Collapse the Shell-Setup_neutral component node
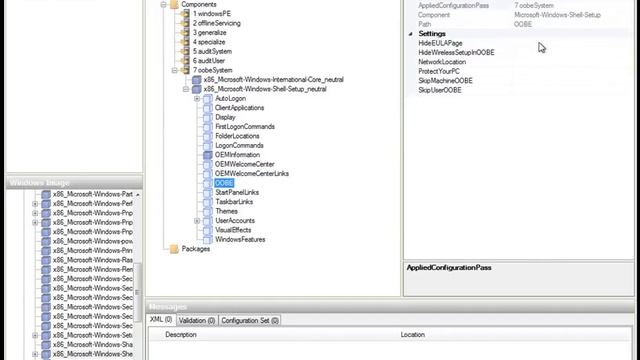 tap(186, 89)
